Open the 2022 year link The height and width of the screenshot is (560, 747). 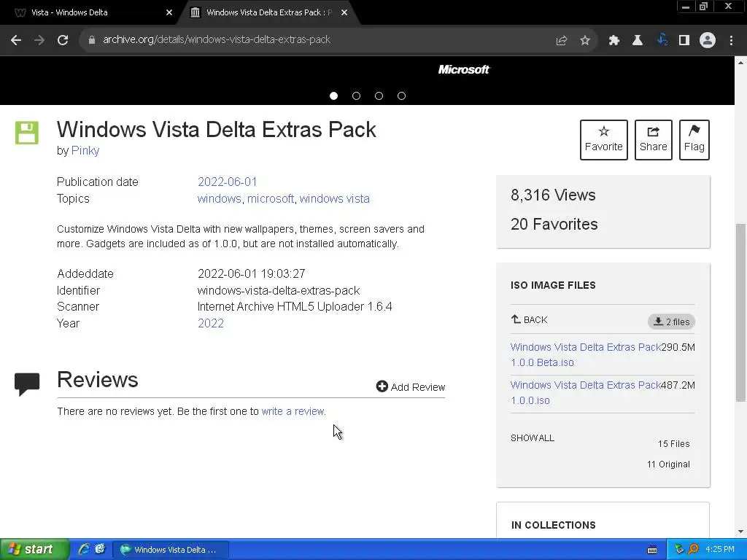click(211, 323)
